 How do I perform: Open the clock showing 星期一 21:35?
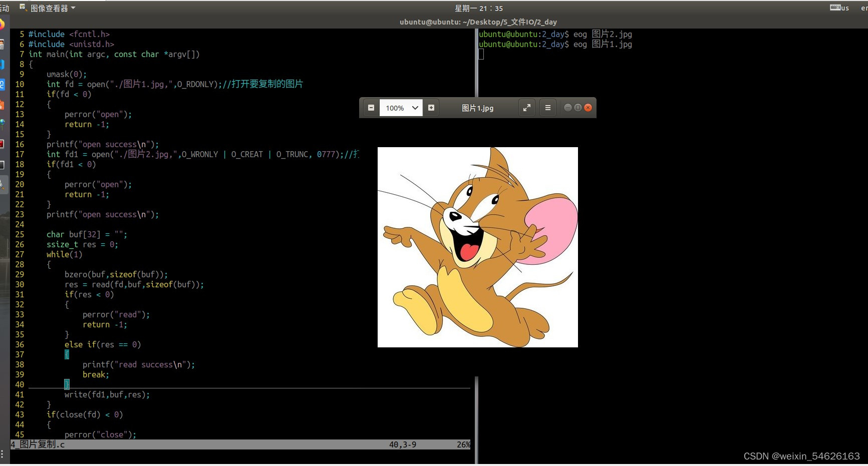pyautogui.click(x=478, y=8)
